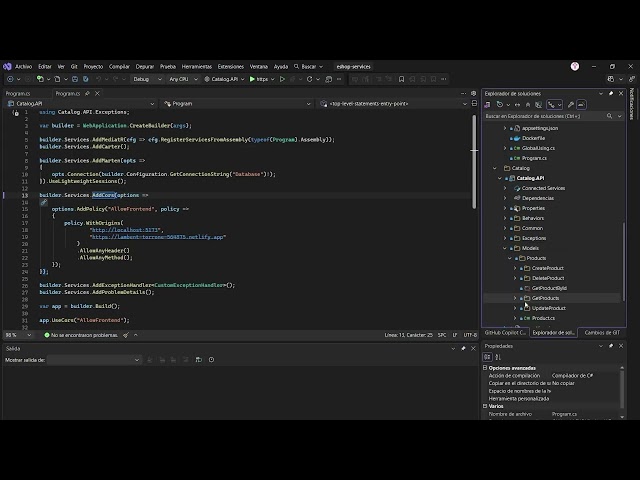Image resolution: width=640 pixels, height=480 pixels.
Task: Select the Dockerfile item in Solution Explorer
Action: pyautogui.click(x=533, y=138)
